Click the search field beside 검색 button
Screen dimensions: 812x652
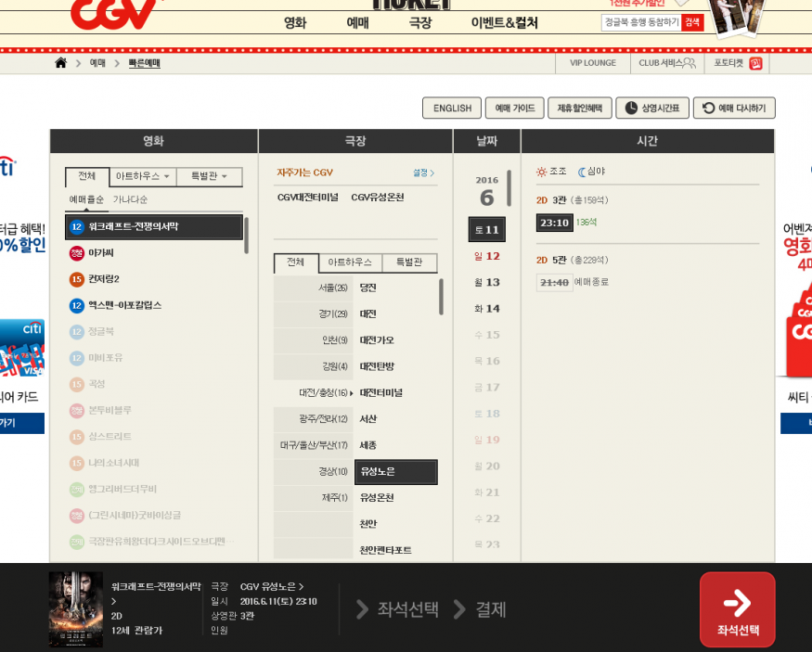[x=640, y=22]
